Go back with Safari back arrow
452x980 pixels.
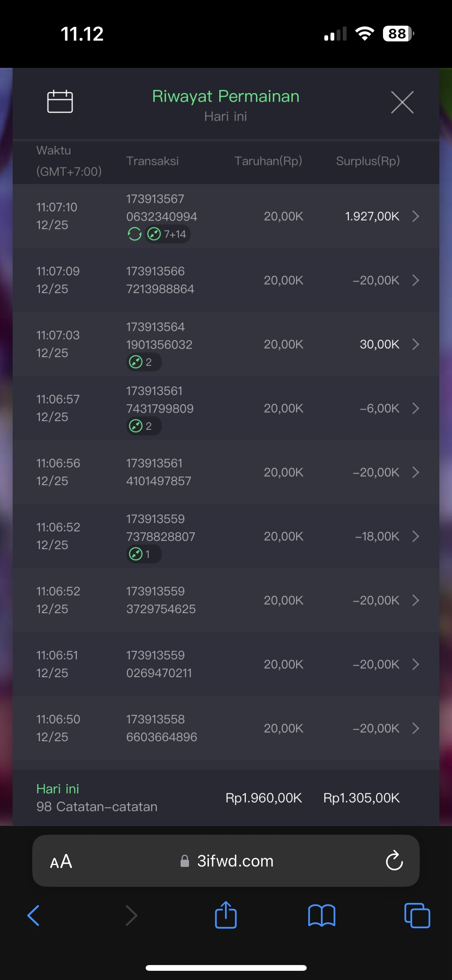coord(34,915)
